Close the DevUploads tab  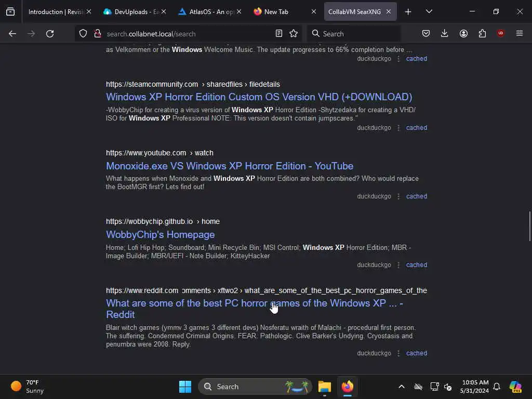[164, 12]
